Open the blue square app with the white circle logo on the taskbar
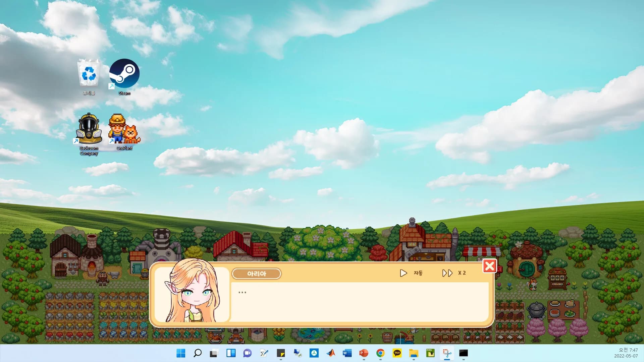Image resolution: width=644 pixels, height=362 pixels. click(x=314, y=353)
